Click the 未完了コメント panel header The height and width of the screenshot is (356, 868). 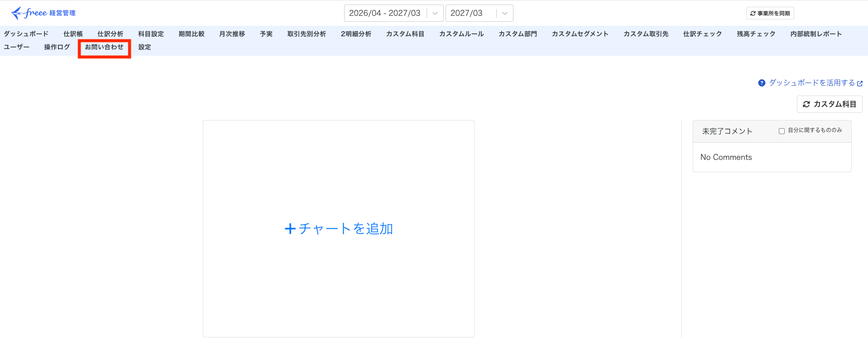pyautogui.click(x=772, y=131)
